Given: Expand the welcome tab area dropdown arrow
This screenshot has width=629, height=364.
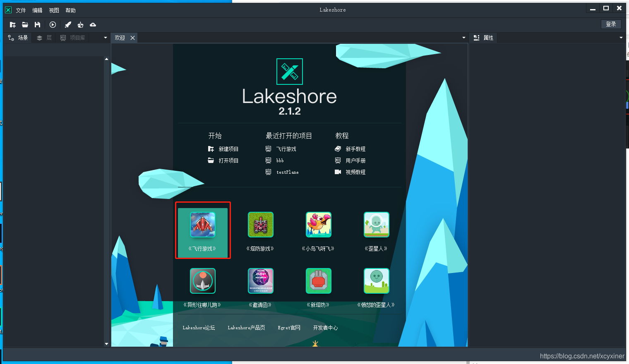Looking at the screenshot, I should point(464,38).
